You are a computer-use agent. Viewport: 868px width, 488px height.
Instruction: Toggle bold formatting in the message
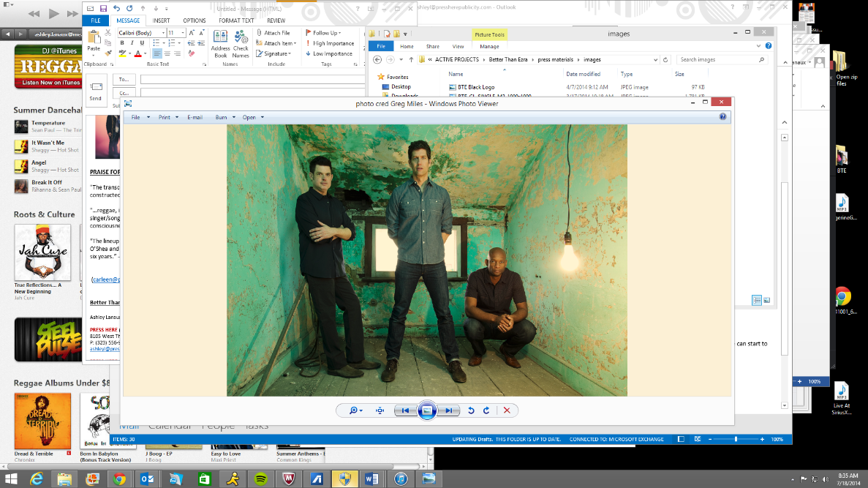tap(122, 43)
